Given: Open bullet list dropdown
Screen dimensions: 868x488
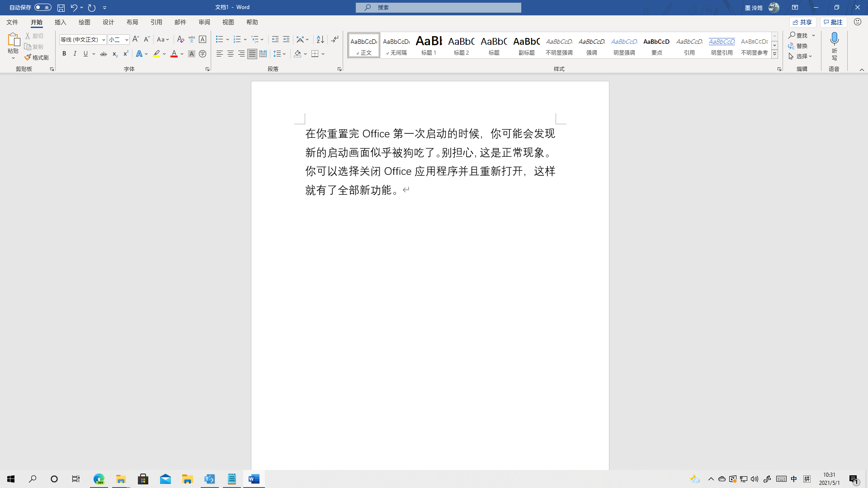Looking at the screenshot, I should coord(227,39).
